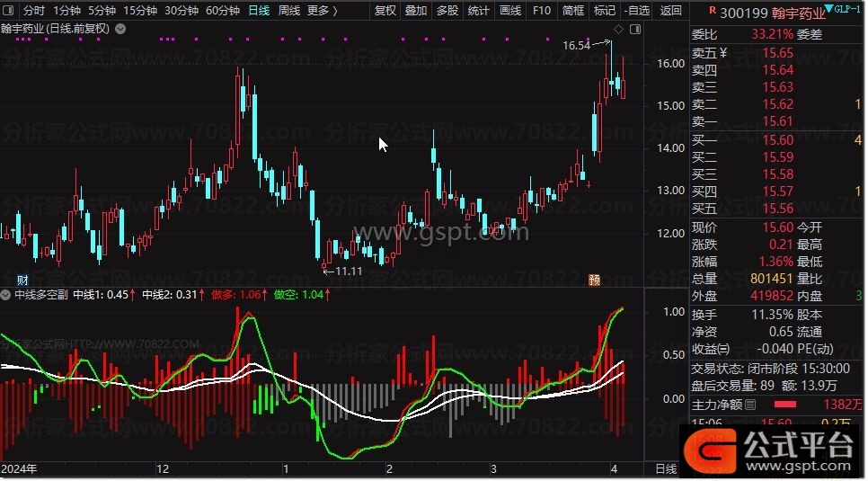Click the month 3 marker on time axis

[x=493, y=468]
